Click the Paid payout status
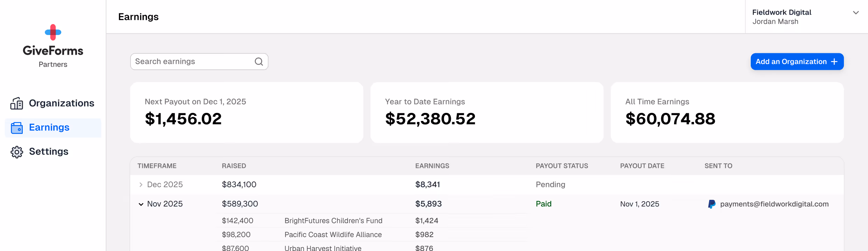Viewport: 868px width, 251px height. pos(544,204)
